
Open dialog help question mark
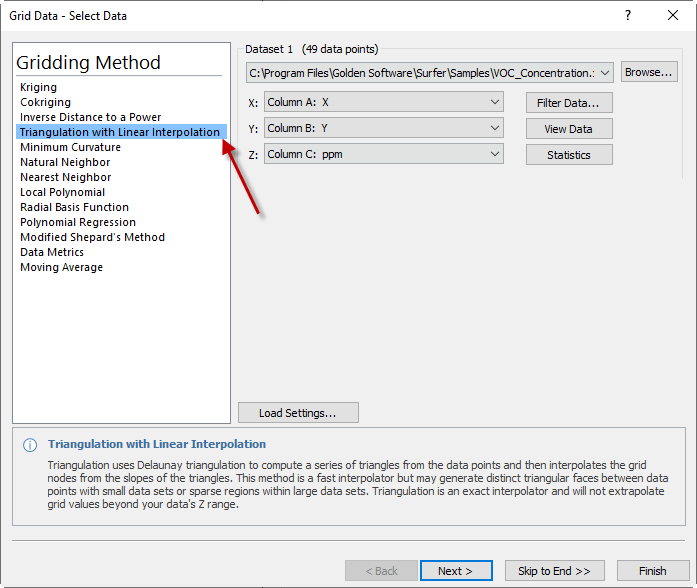click(628, 16)
